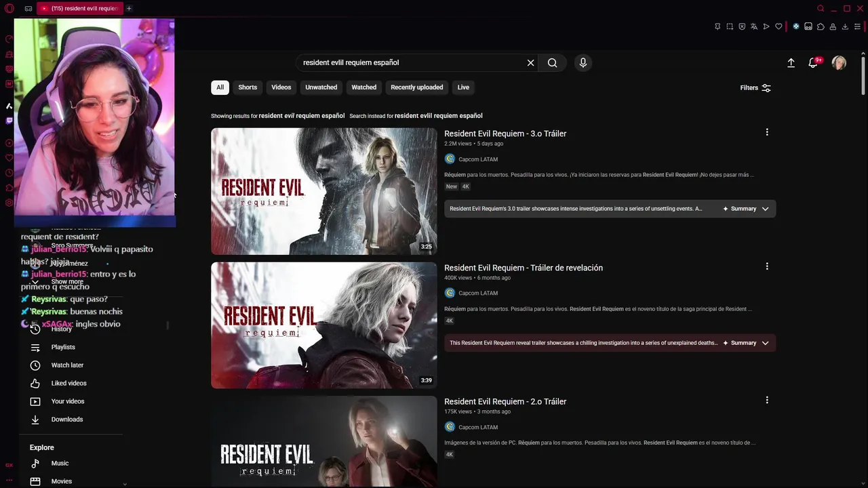Open options menu for 3.o Tráiler video
Screen dimensions: 868x488
point(767,132)
